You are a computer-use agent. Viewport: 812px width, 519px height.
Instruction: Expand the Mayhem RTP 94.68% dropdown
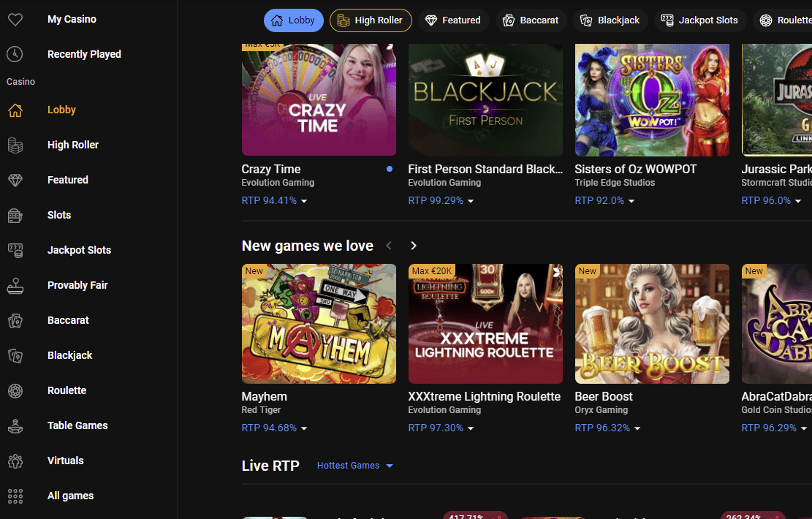[x=275, y=428]
